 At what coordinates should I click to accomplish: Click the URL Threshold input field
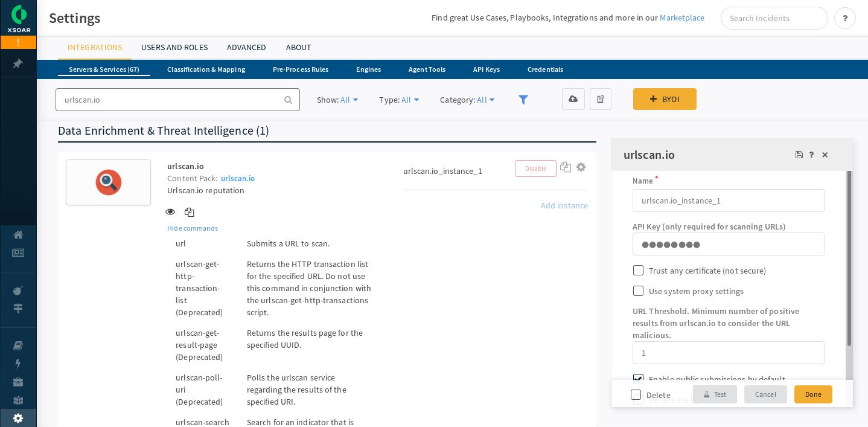coord(729,353)
